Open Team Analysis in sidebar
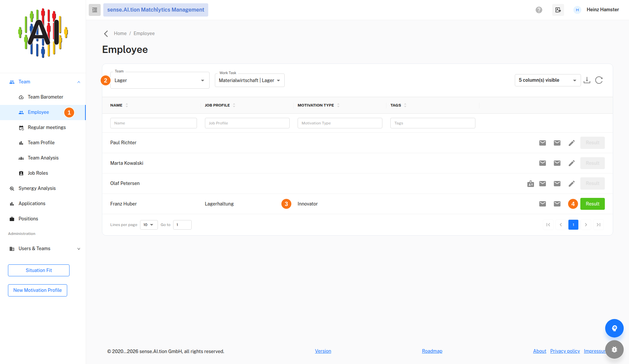The height and width of the screenshot is (364, 629). [43, 158]
